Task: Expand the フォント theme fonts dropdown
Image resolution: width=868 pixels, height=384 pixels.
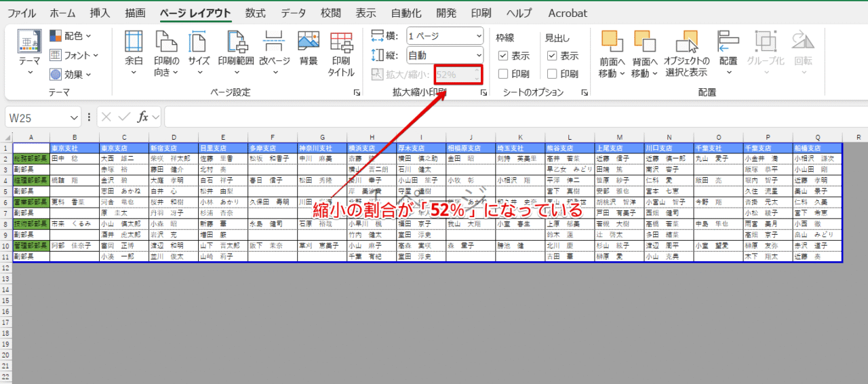Action: click(74, 55)
